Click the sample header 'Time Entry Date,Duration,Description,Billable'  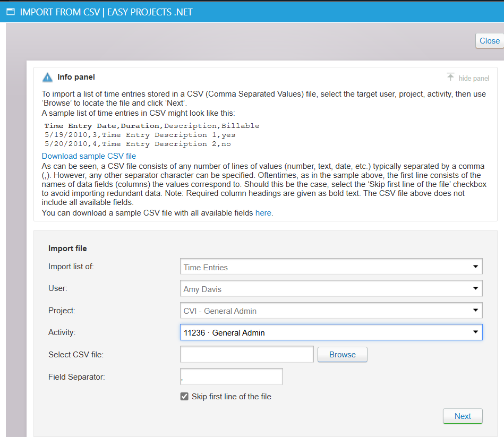152,126
